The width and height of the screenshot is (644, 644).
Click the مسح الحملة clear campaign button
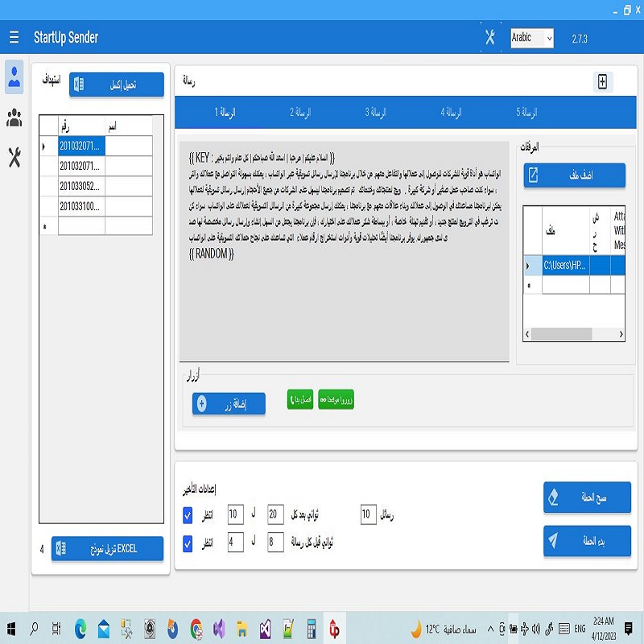(587, 497)
